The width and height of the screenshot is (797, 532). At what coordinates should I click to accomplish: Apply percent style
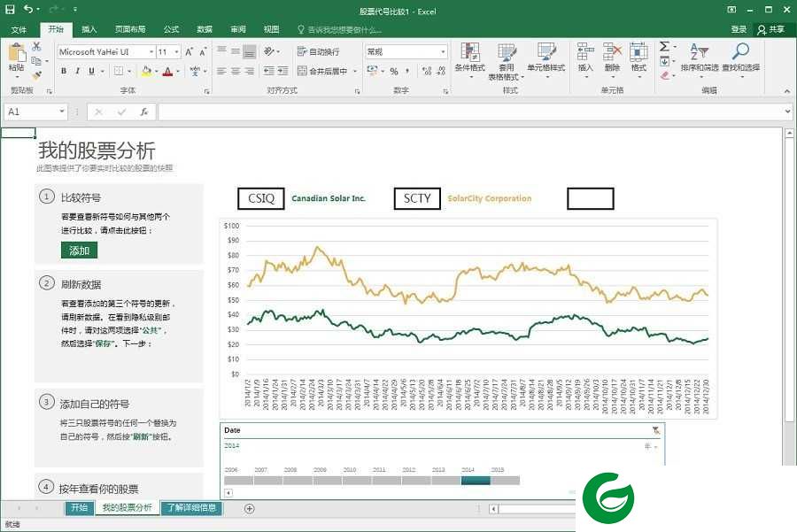pyautogui.click(x=394, y=71)
